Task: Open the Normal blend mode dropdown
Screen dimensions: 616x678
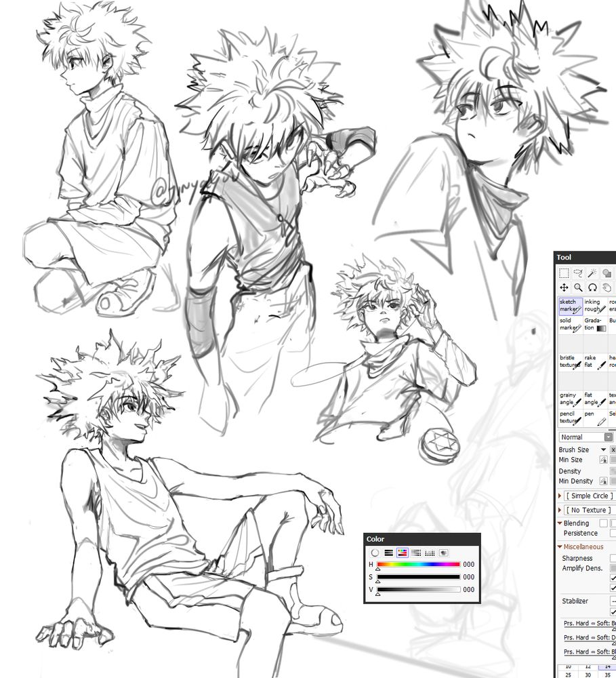Action: coord(587,437)
